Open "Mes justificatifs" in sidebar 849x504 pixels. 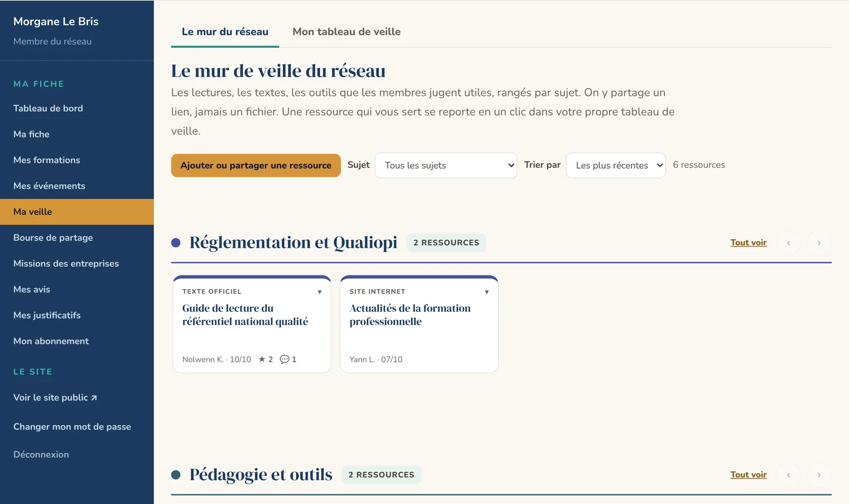click(77, 315)
